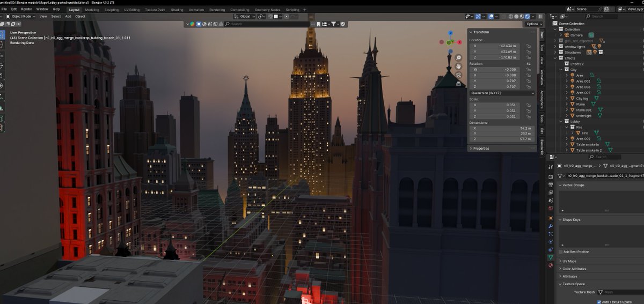
Task: Collapse the Shape Keys panel
Action: 570,219
